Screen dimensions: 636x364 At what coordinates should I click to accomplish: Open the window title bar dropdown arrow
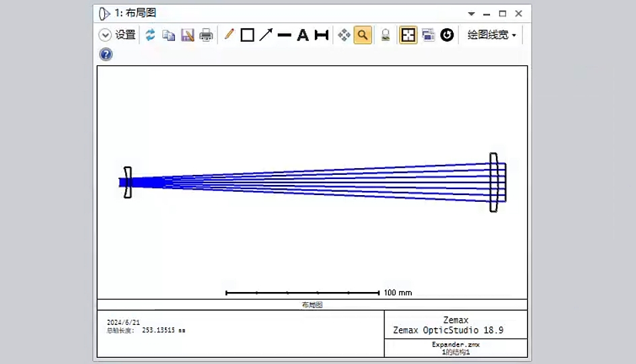[471, 13]
